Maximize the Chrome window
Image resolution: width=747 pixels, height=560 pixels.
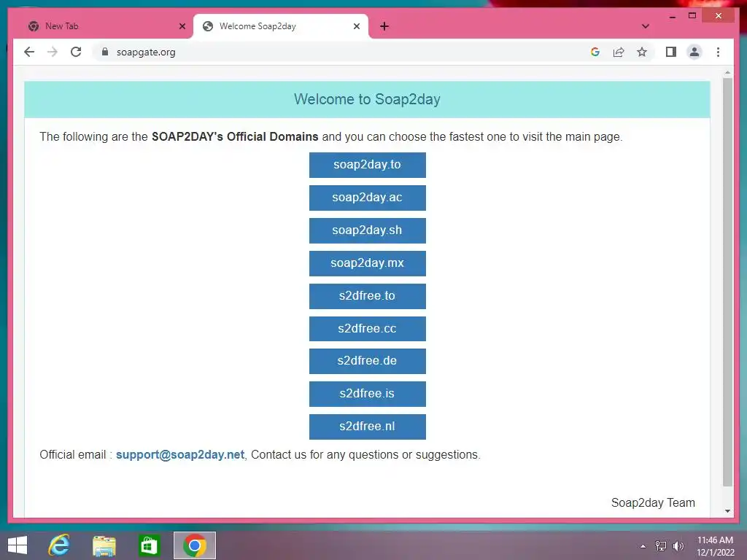click(692, 16)
